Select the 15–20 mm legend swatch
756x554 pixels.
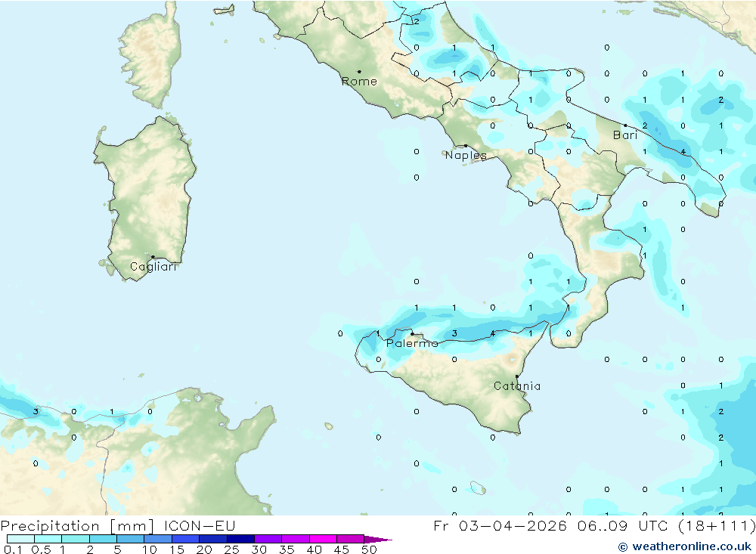(186, 539)
